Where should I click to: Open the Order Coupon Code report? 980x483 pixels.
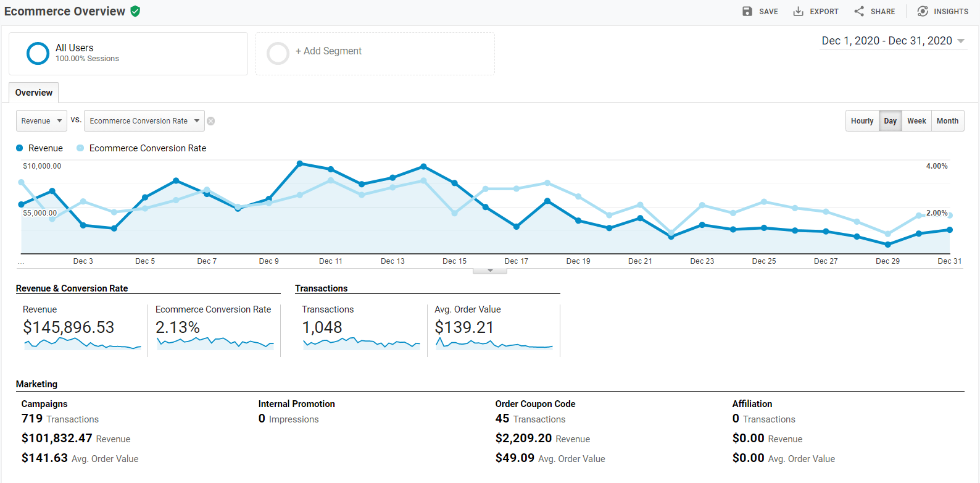pyautogui.click(x=535, y=404)
